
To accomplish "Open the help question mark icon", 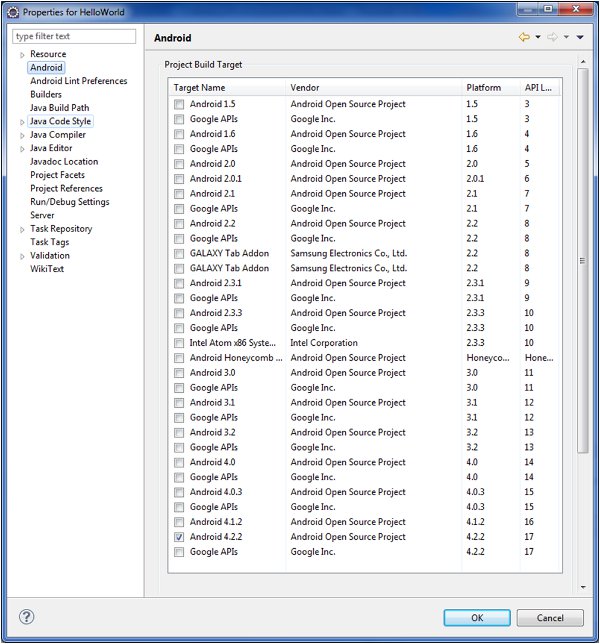I will 27,616.
